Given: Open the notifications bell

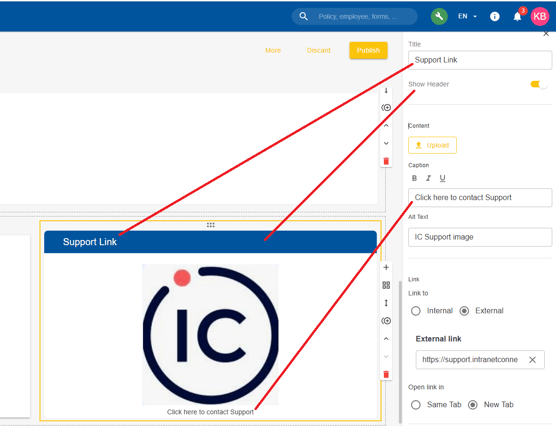Looking at the screenshot, I should [x=517, y=16].
